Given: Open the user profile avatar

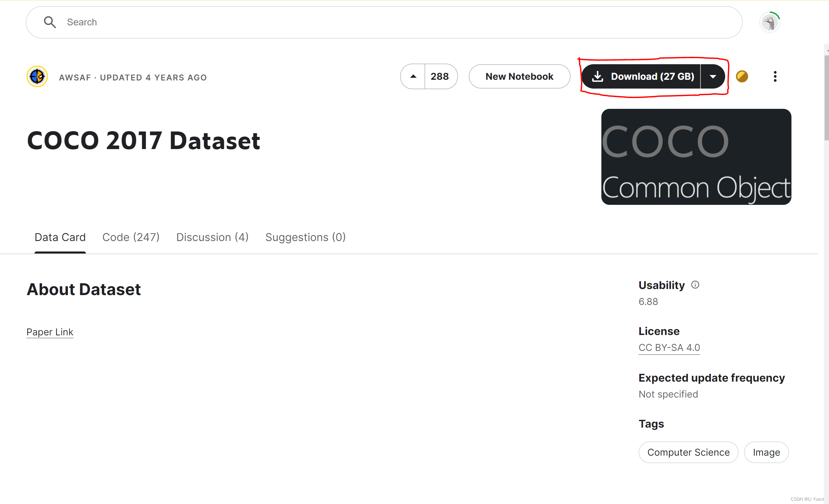Looking at the screenshot, I should tap(769, 23).
